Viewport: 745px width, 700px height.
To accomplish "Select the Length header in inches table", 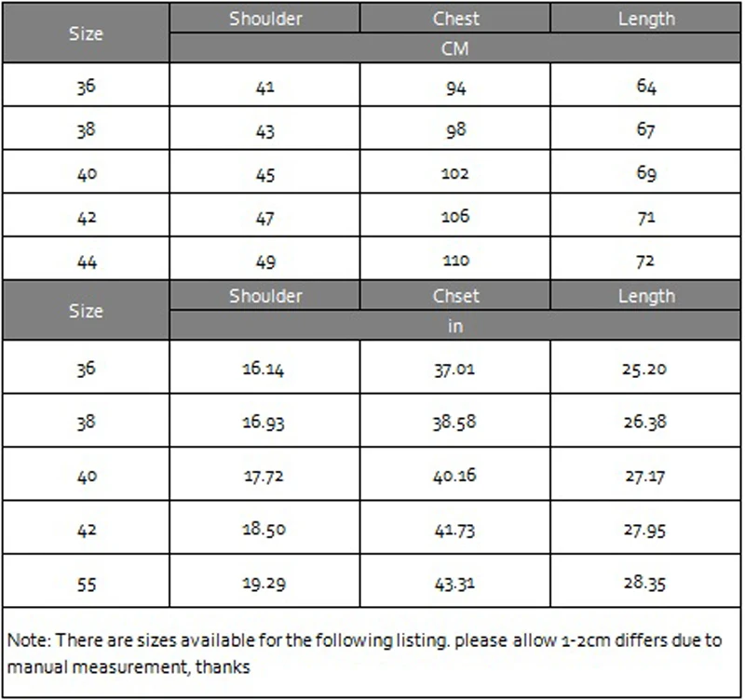I will tap(645, 296).
